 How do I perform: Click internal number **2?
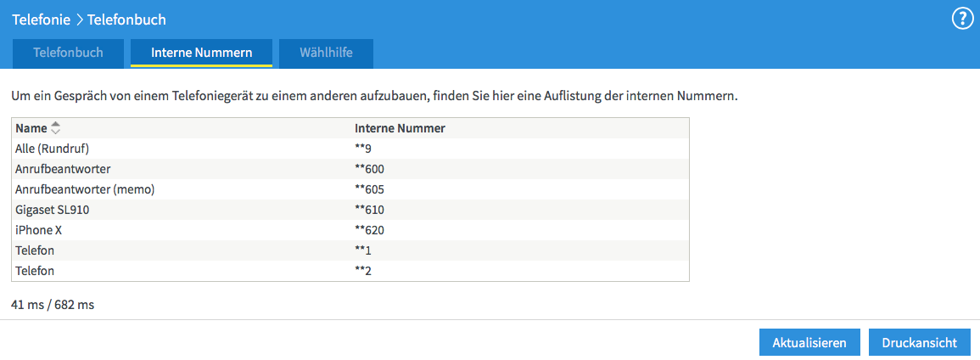[x=363, y=271]
